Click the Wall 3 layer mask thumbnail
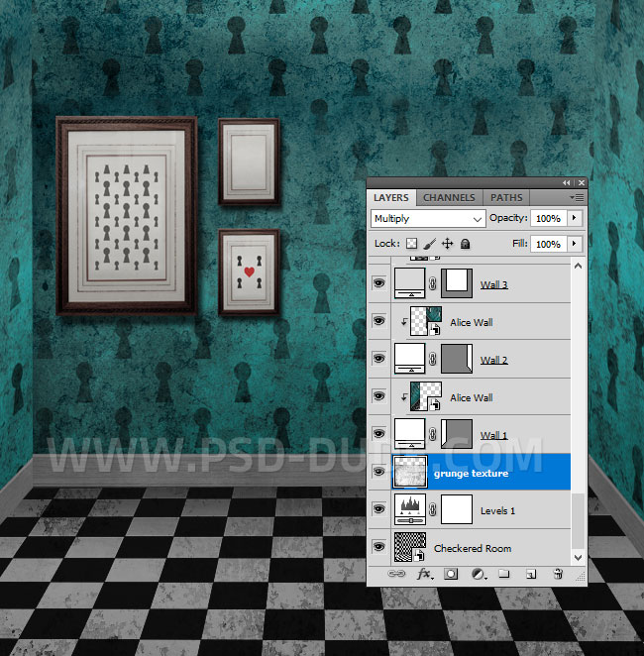The height and width of the screenshot is (656, 644). point(457,283)
